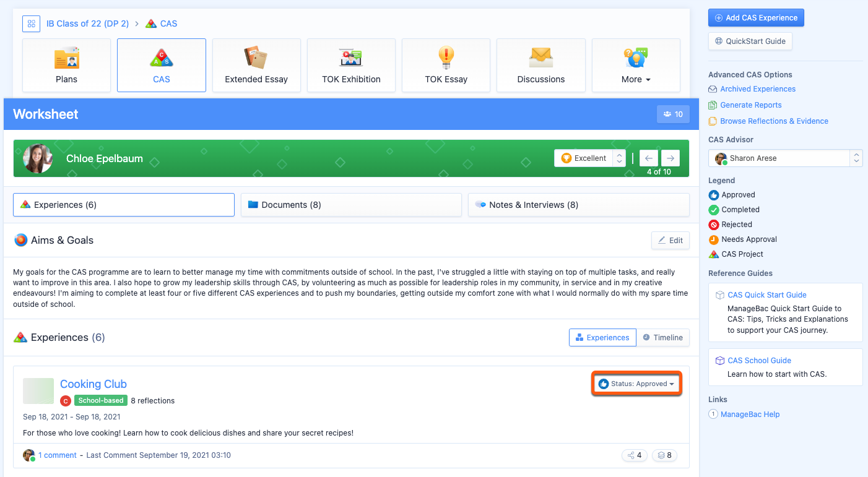Select the CAS navigation tile
The width and height of the screenshot is (868, 477).
(x=162, y=65)
